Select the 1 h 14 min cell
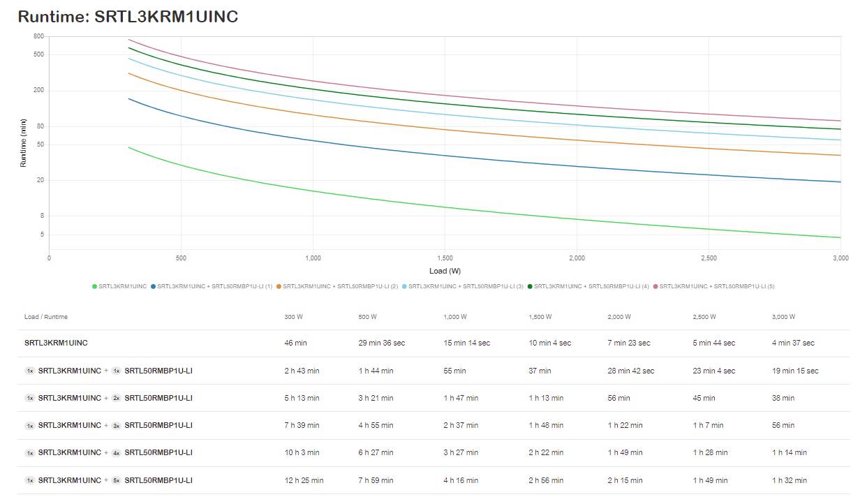Image resolution: width=867 pixels, height=504 pixels. [x=789, y=452]
